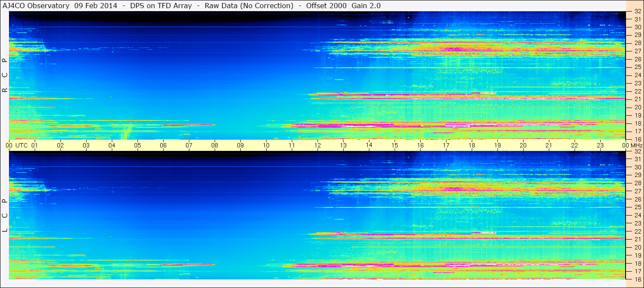
Task: Click the UTC label on the time axis
Action: pyautogui.click(x=22, y=145)
